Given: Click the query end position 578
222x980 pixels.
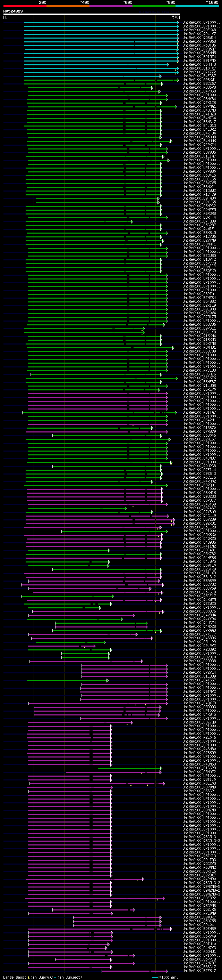Looking at the screenshot, I should [x=175, y=17].
